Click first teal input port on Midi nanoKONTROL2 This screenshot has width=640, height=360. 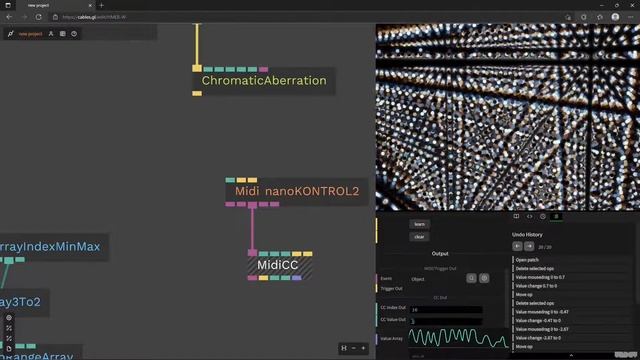230,180
